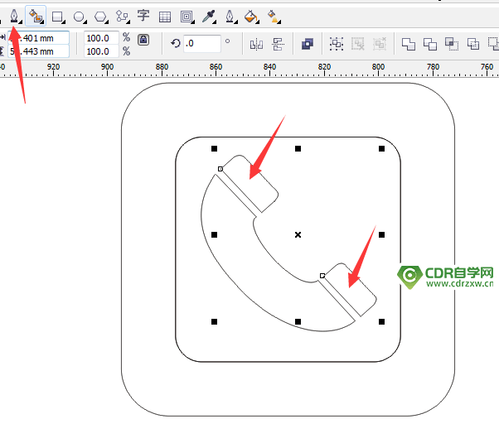Click the lower handset mouthpiece shape
The image size is (499, 448).
(350, 291)
